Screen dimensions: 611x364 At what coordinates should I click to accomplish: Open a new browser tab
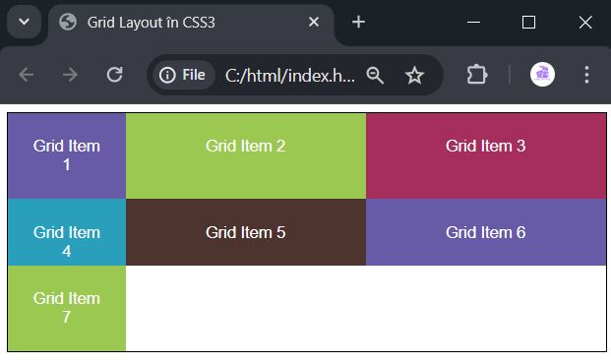pyautogui.click(x=358, y=22)
